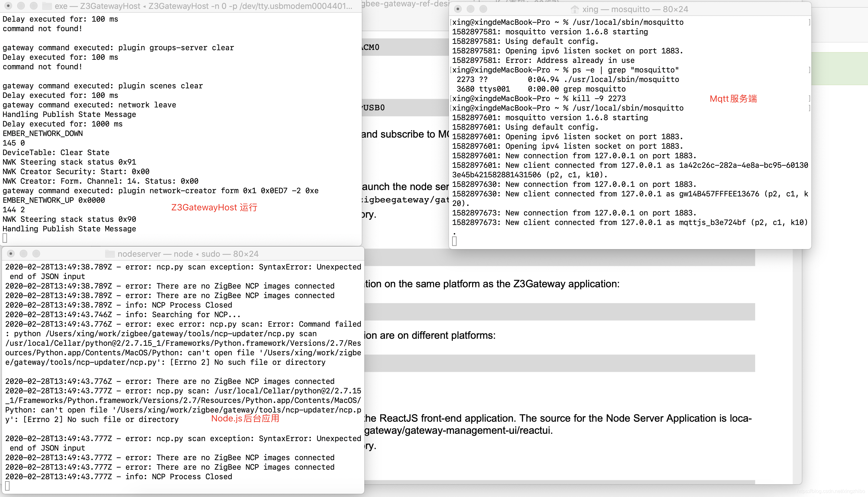Click '1582897601: mosquitto version 1.6.8 starting' line

click(x=550, y=118)
